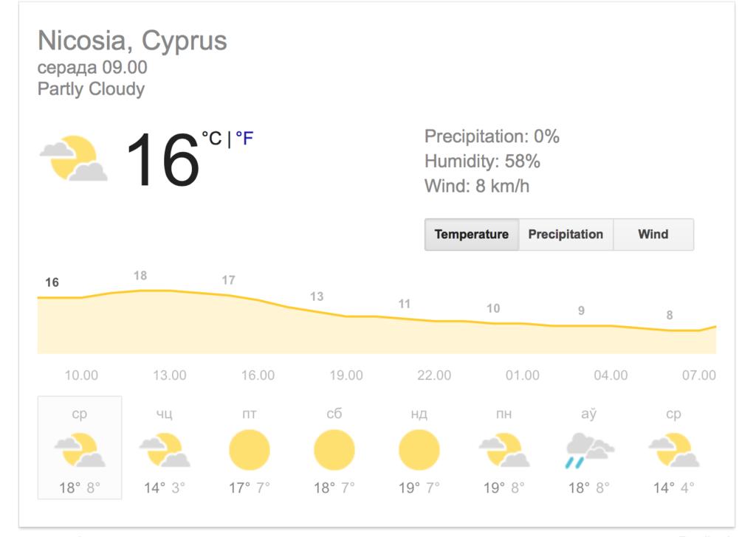Select the °C unit
This screenshot has width=756, height=537.
point(212,138)
